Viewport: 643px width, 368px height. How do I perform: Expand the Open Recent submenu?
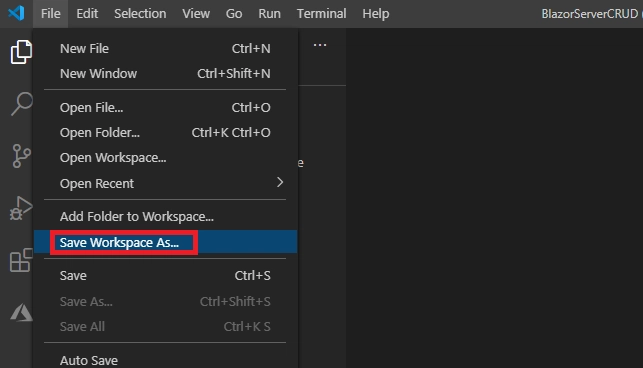pyautogui.click(x=165, y=183)
